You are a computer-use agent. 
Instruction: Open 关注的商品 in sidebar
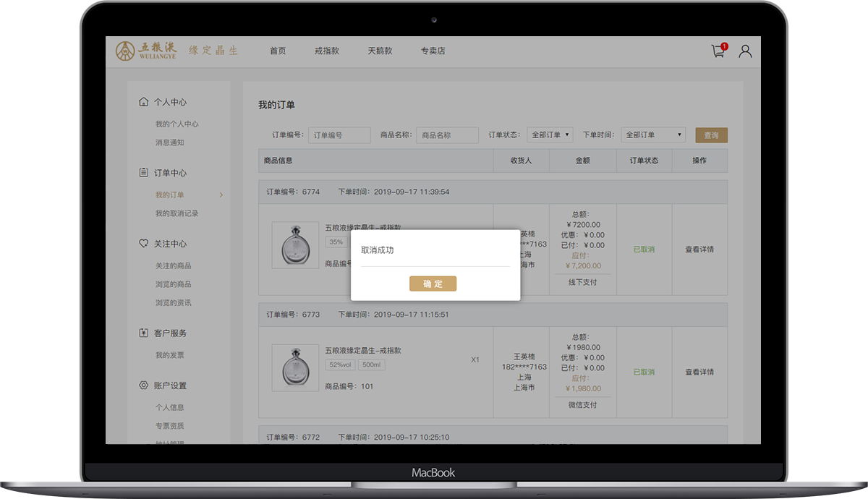173,265
